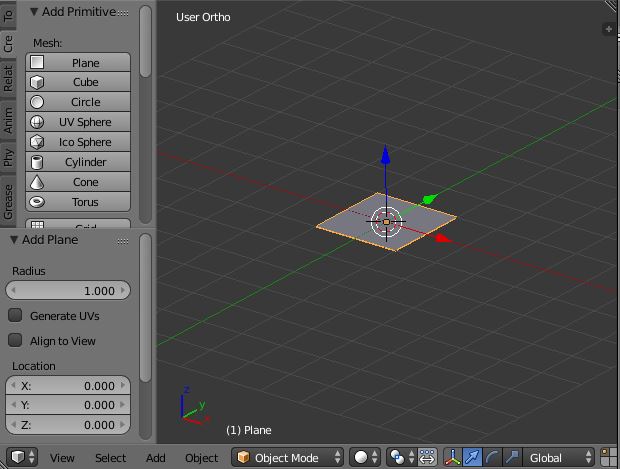Add a Cylinder mesh primitive

(78, 162)
